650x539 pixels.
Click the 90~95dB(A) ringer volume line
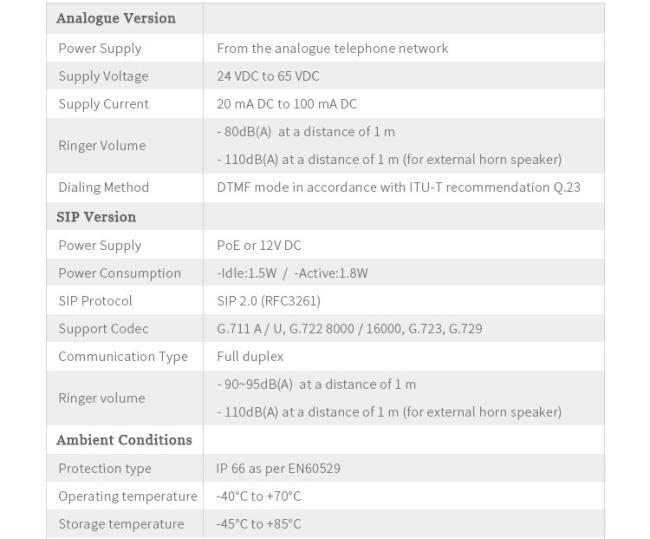[x=316, y=384]
